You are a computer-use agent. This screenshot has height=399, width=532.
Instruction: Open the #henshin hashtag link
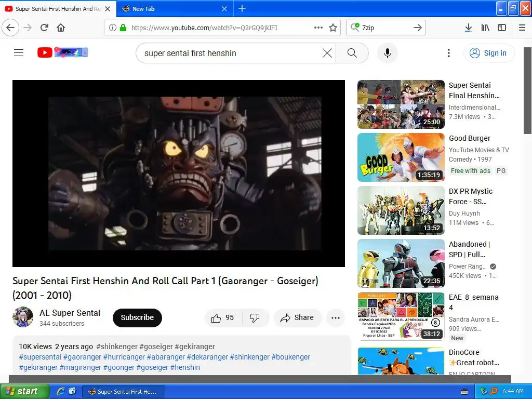(x=185, y=367)
